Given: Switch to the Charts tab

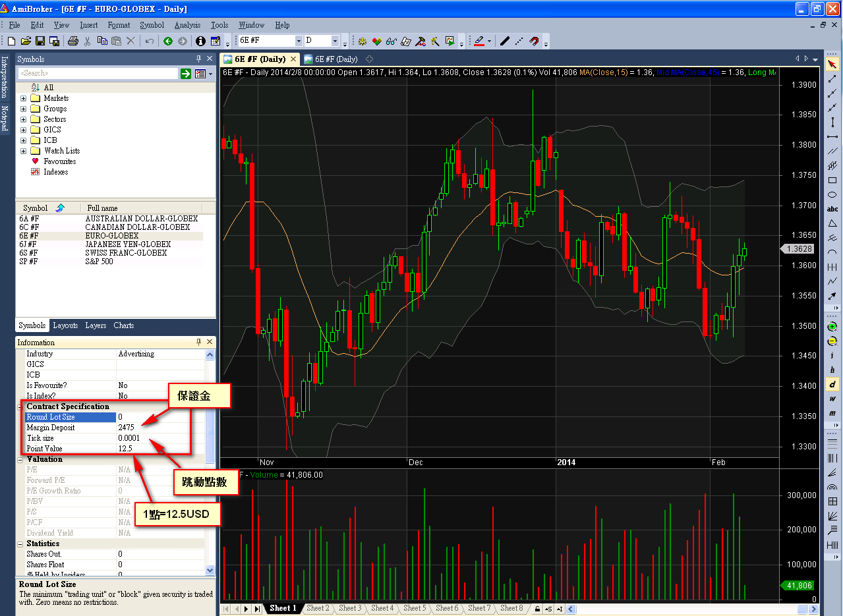Looking at the screenshot, I should (123, 325).
